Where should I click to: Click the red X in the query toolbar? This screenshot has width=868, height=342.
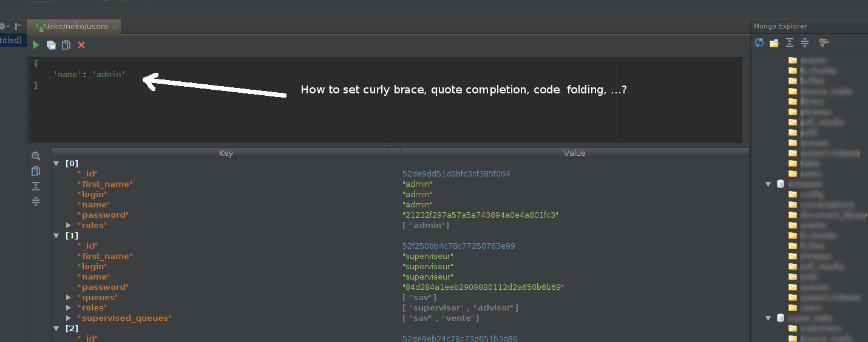click(x=81, y=45)
